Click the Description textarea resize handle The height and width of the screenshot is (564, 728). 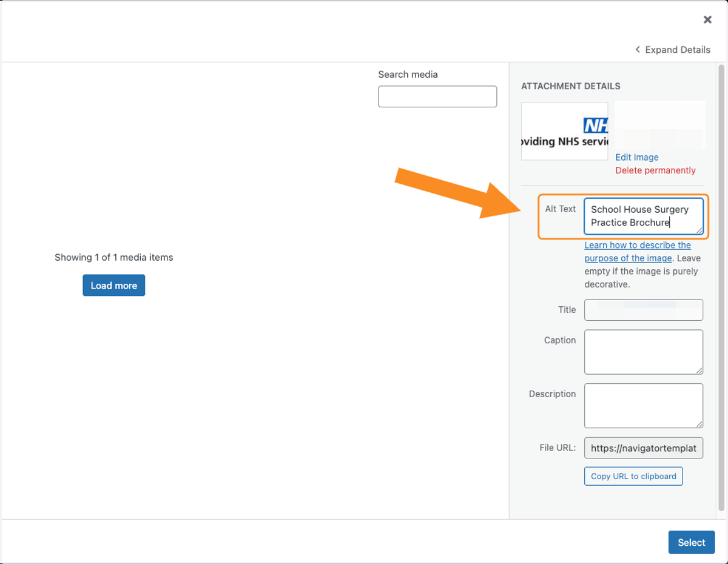coord(699,424)
